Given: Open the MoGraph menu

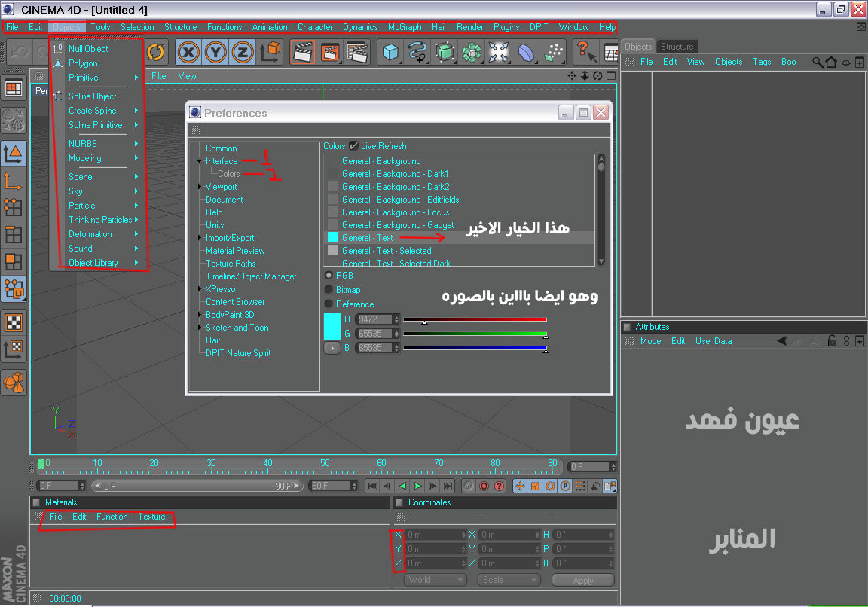Looking at the screenshot, I should (405, 27).
